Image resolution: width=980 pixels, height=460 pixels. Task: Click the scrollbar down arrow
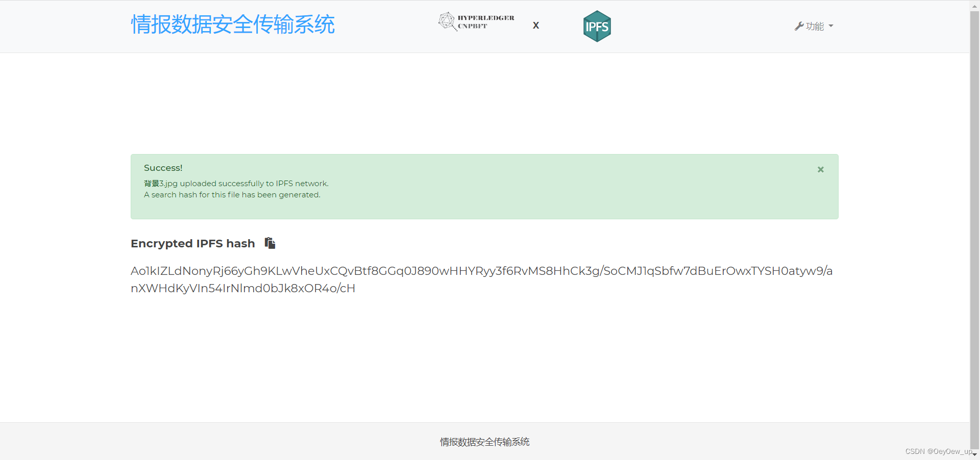coord(975,454)
